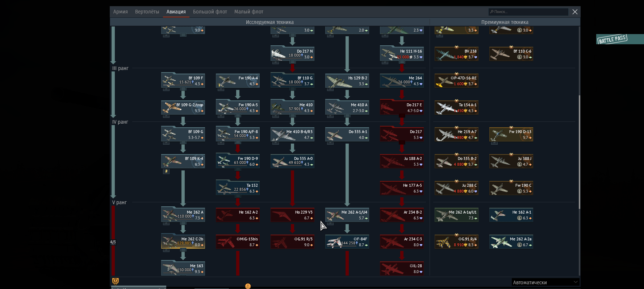Select the Fw 190 A-4 card
The height and width of the screenshot is (289, 644).
point(238,81)
